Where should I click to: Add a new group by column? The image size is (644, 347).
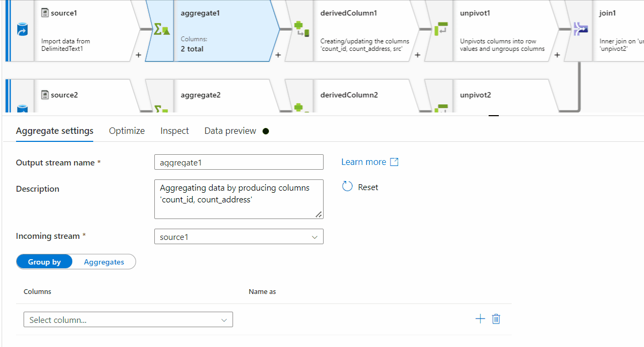click(x=480, y=319)
